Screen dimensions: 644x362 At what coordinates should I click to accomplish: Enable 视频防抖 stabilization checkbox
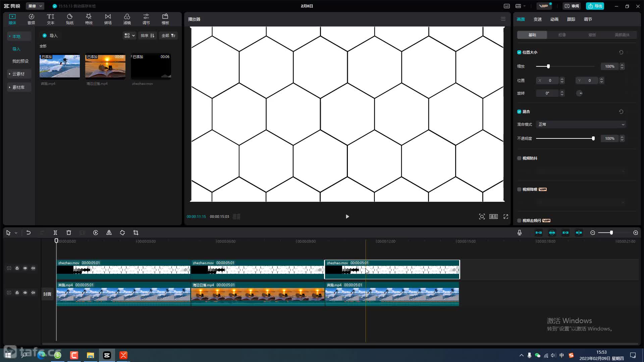click(x=519, y=158)
